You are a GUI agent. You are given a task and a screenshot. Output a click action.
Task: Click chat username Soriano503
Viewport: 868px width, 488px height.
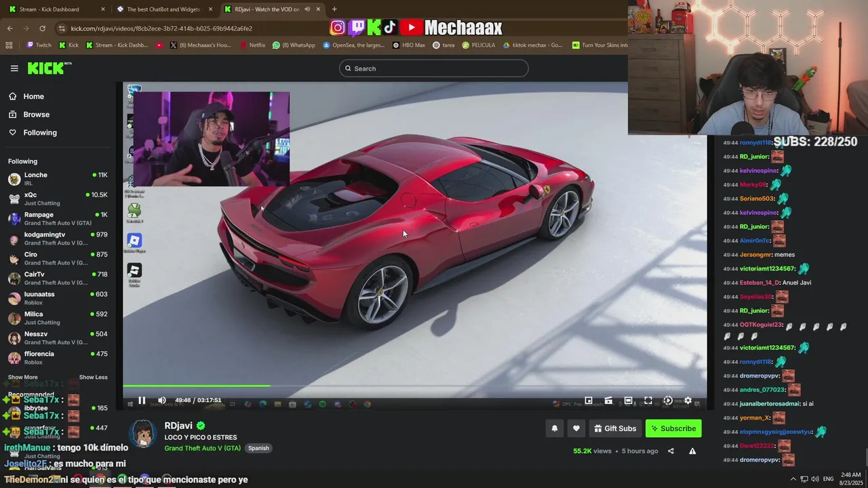(x=757, y=199)
